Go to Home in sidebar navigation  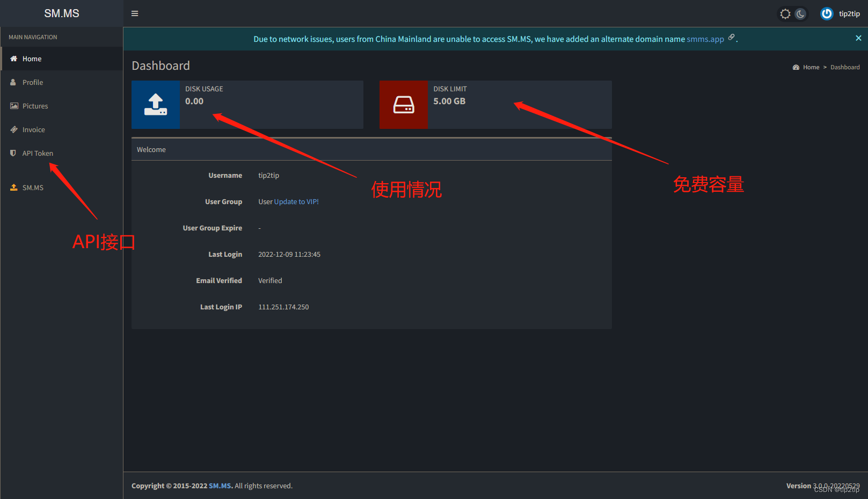tap(62, 59)
